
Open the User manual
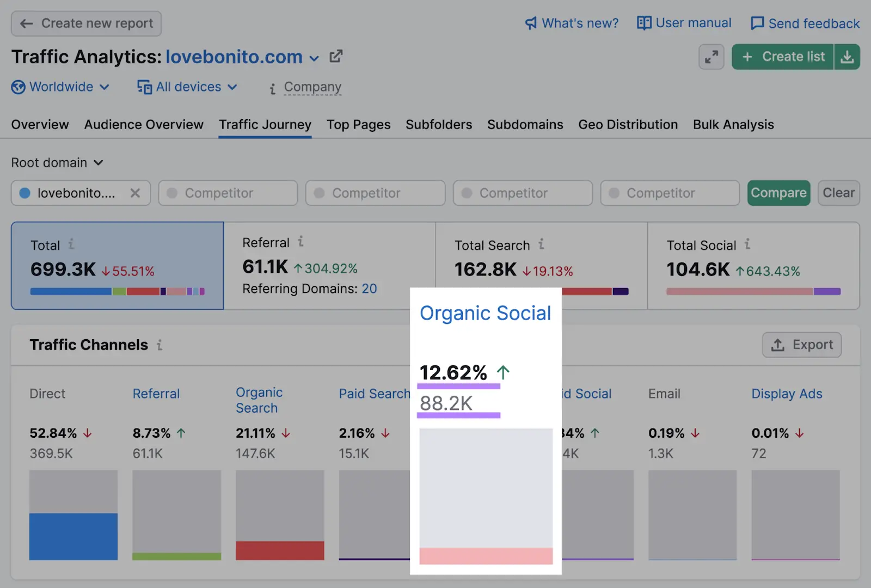pyautogui.click(x=684, y=23)
